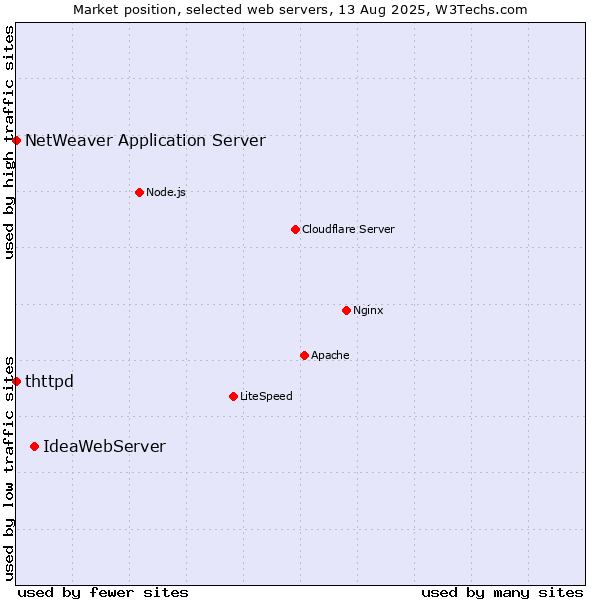Click the Apache label text
This screenshot has height=600, width=600.
point(330,355)
